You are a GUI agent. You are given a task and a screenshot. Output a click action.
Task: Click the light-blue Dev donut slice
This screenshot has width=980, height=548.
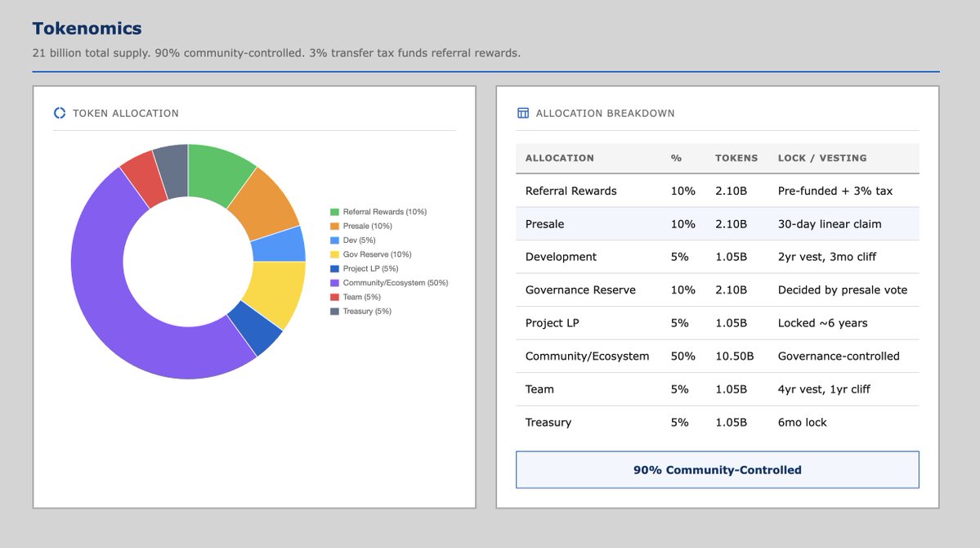click(x=280, y=246)
